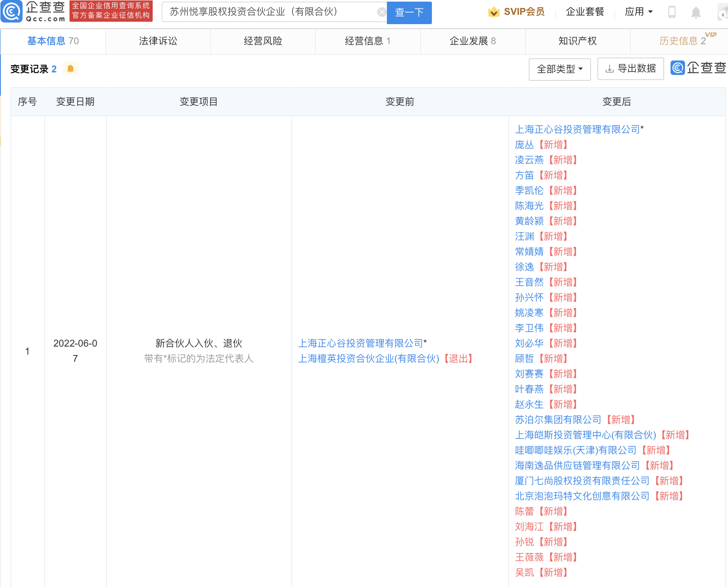
Task: Open 黄龄颍 person link
Action: 529,221
